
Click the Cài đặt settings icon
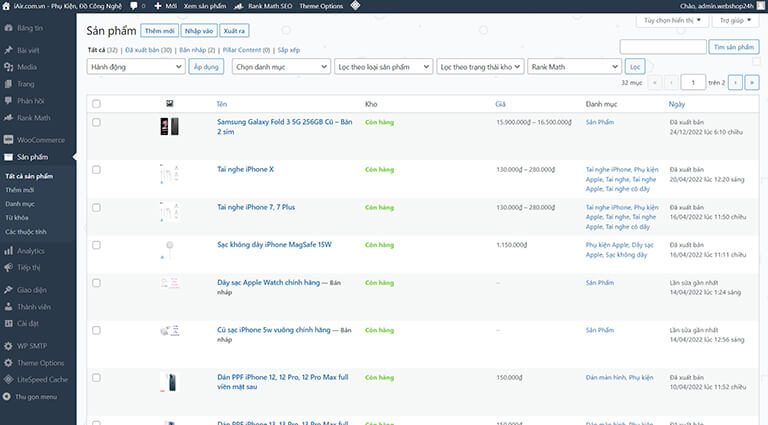pos(9,323)
